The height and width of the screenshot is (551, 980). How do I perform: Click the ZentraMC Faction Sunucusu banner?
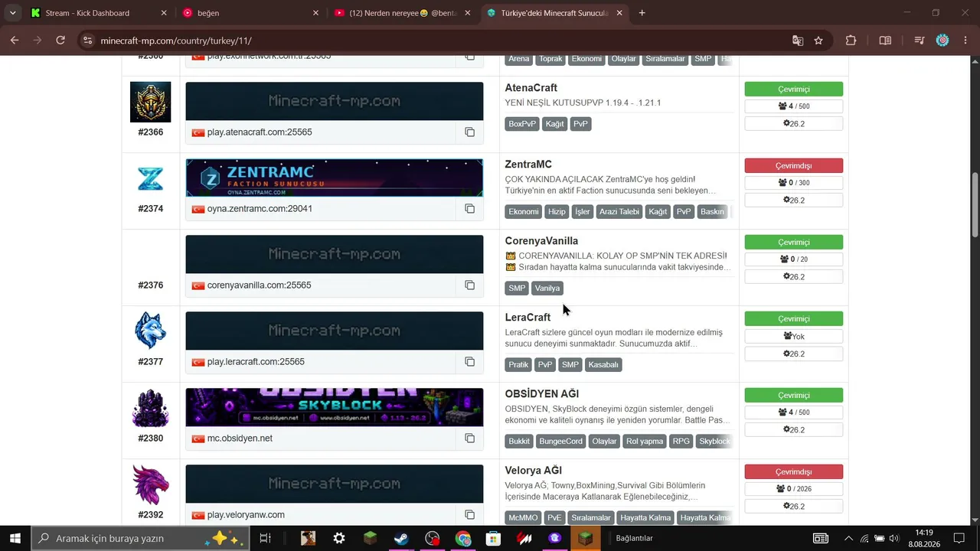335,178
